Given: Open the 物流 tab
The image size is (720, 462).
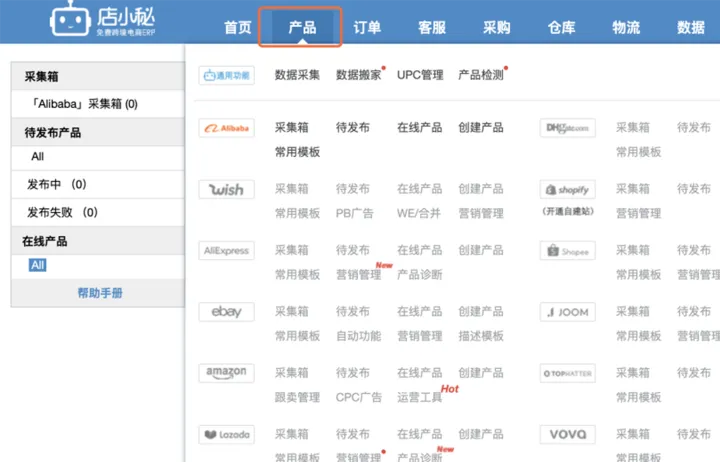Looking at the screenshot, I should [626, 28].
